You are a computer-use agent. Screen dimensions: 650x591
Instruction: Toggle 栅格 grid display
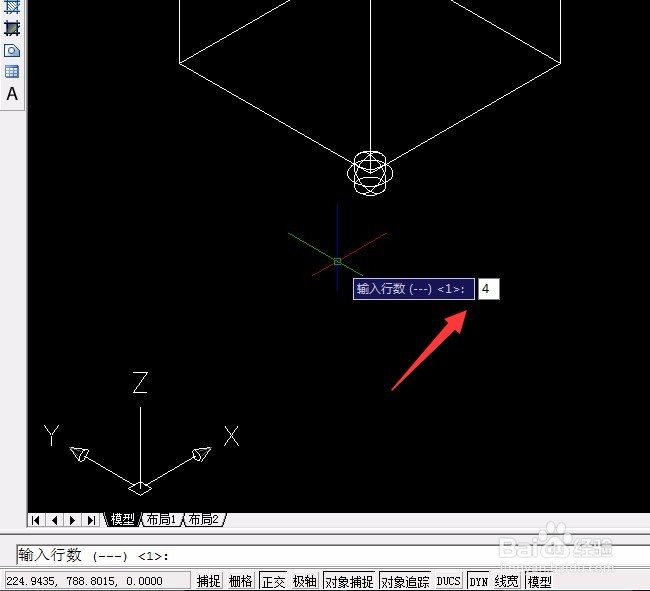pyautogui.click(x=241, y=581)
